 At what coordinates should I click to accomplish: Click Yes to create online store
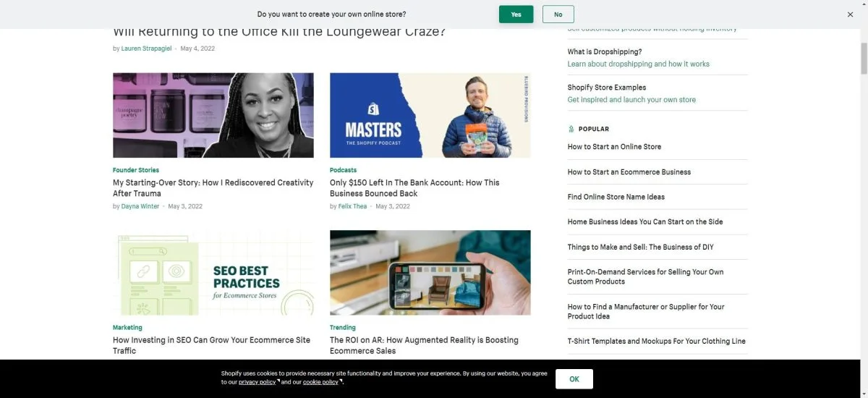click(x=516, y=14)
